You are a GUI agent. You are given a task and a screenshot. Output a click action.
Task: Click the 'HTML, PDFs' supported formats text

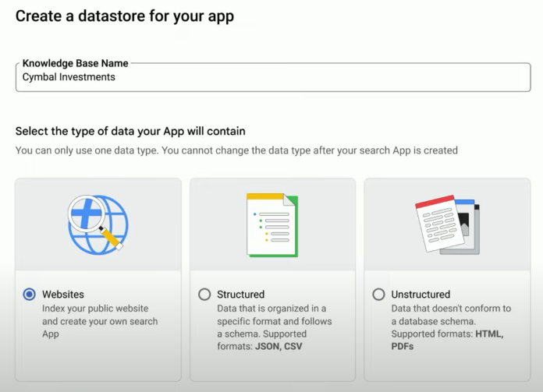447,340
